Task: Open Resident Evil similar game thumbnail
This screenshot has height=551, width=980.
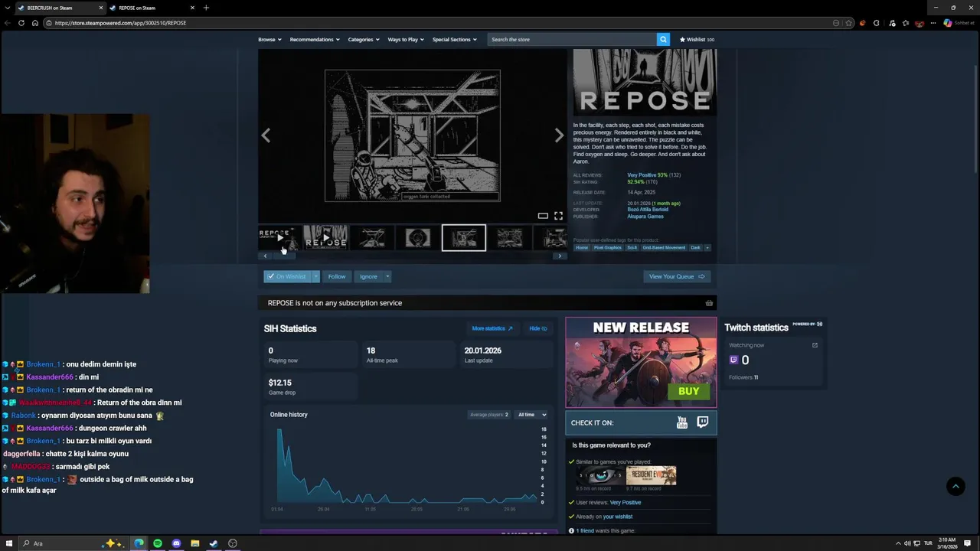Action: 651,475
